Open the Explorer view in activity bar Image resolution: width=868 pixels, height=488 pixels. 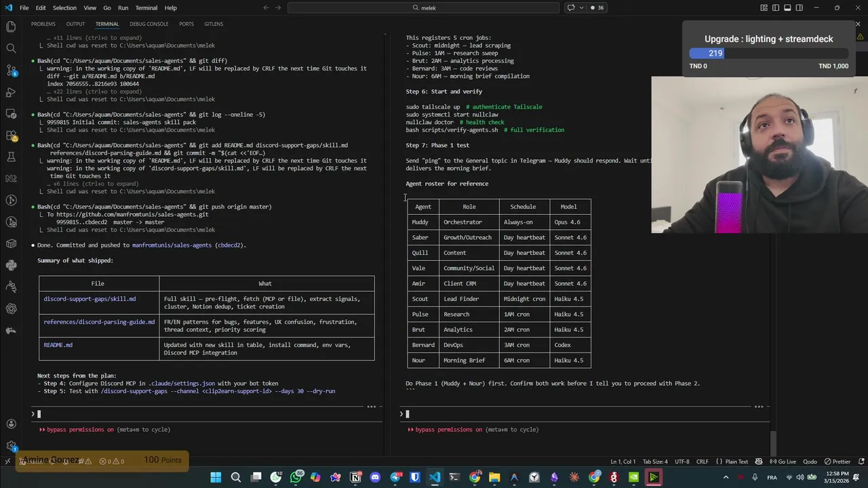point(11,26)
